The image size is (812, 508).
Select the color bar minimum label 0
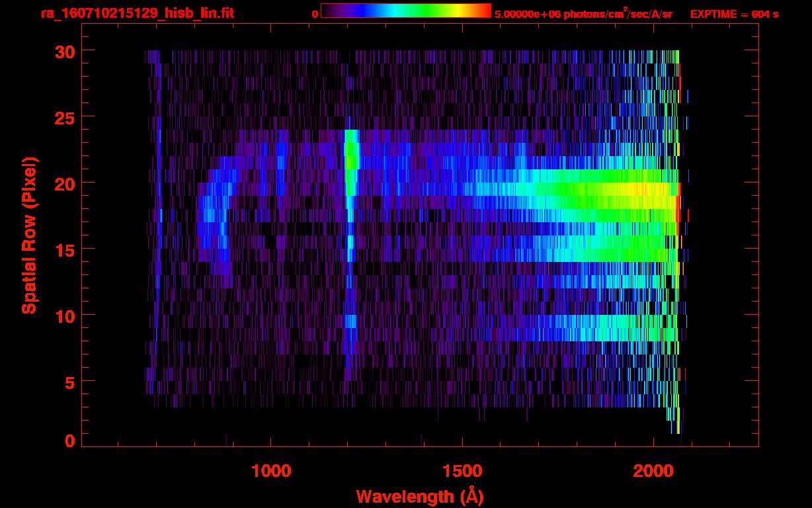(315, 14)
